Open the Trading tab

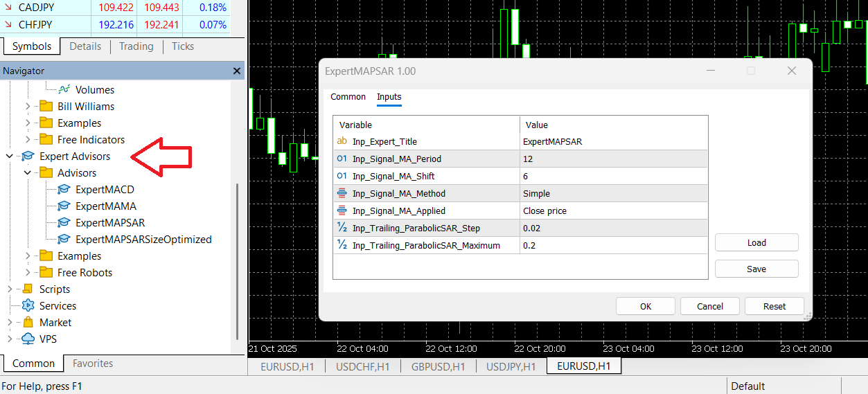(136, 46)
